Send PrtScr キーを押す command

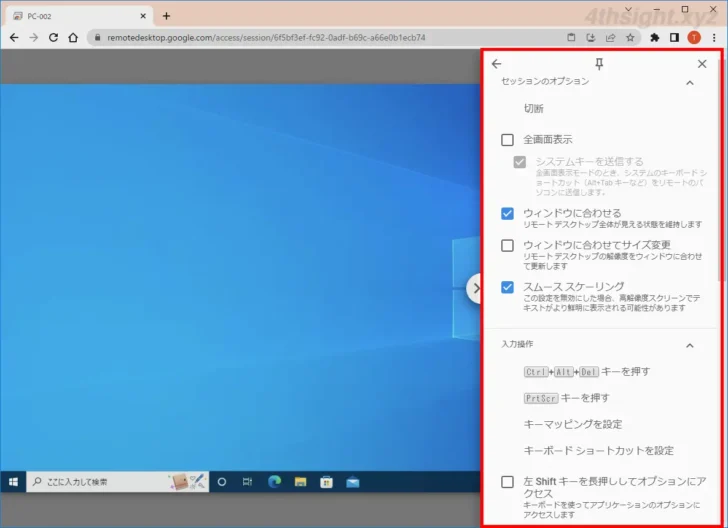point(566,398)
